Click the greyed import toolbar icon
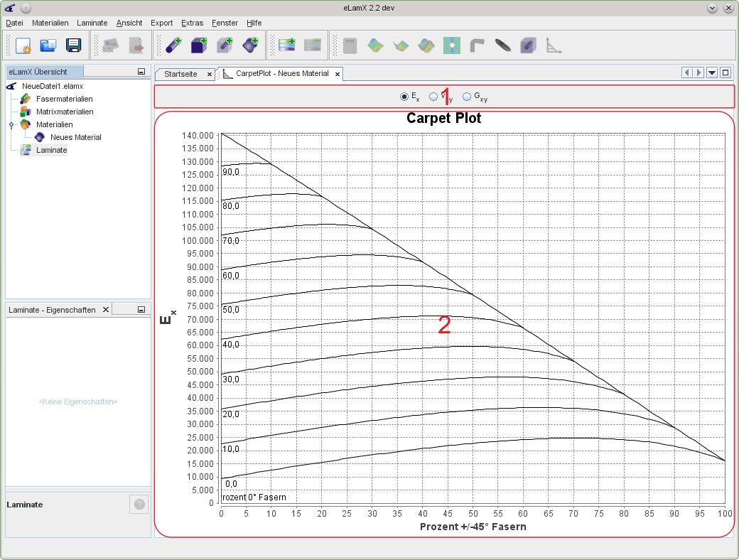Viewport: 739px width, 560px height. coord(111,45)
